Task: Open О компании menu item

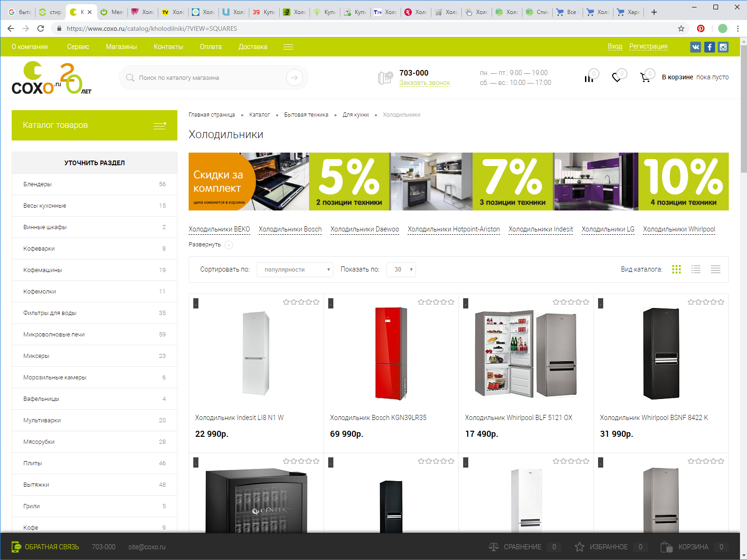Action: coord(30,47)
